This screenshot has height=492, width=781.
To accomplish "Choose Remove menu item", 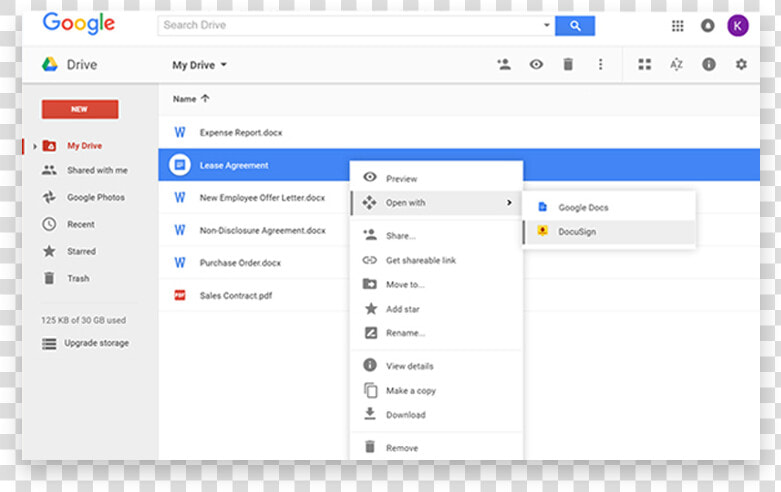I will click(x=436, y=448).
